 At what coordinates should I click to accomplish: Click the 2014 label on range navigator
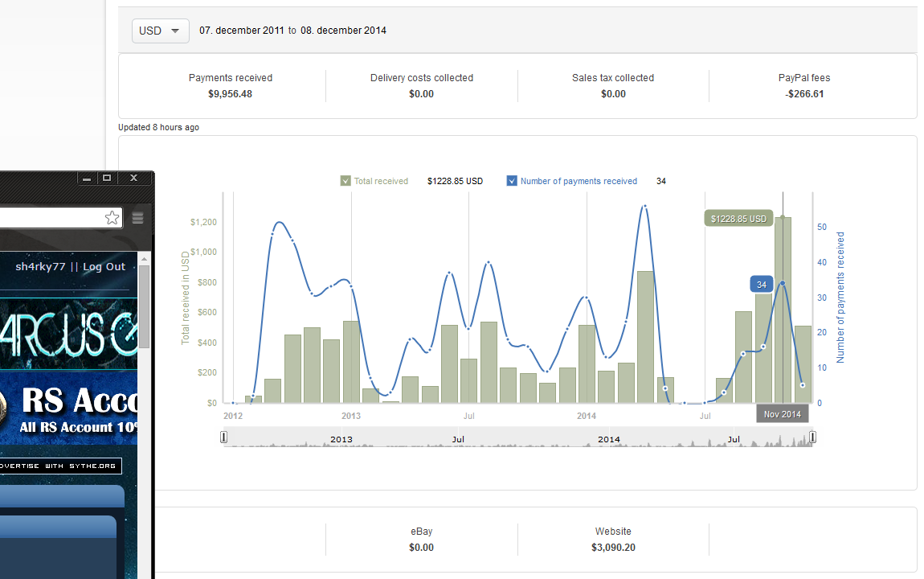(609, 439)
